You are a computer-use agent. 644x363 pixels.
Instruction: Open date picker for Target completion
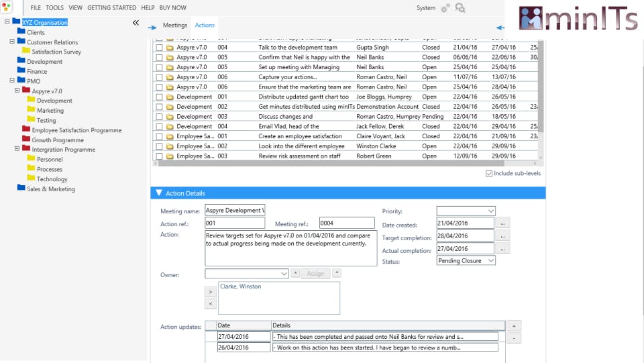pyautogui.click(x=502, y=236)
